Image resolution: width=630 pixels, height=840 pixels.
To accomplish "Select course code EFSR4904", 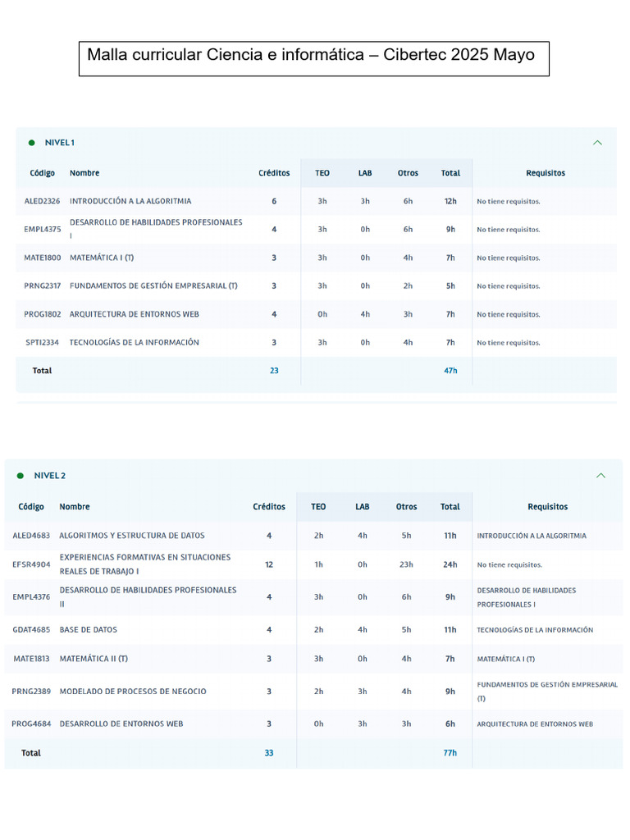I will click(x=31, y=564).
